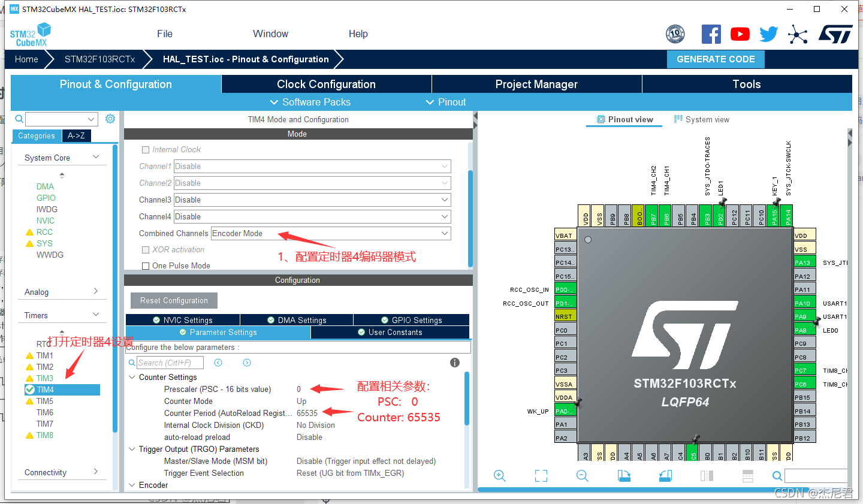Toggle the XOR activation checkbox
Image resolution: width=863 pixels, height=504 pixels.
[x=146, y=250]
